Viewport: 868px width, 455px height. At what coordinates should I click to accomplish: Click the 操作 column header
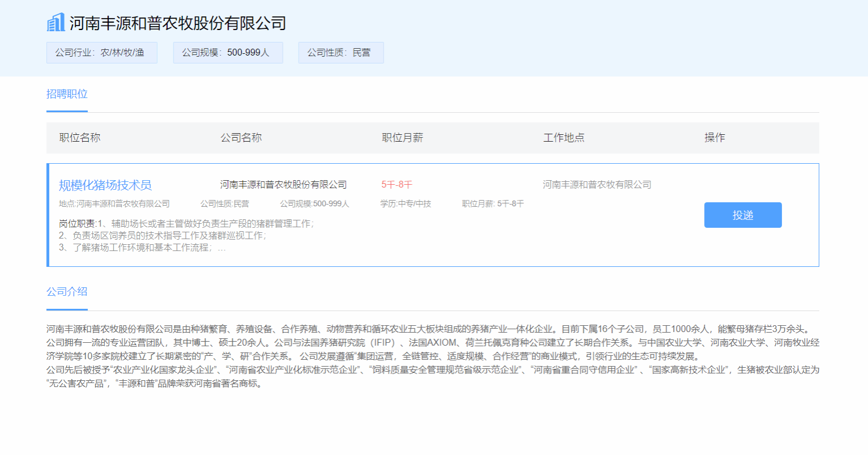pos(714,138)
